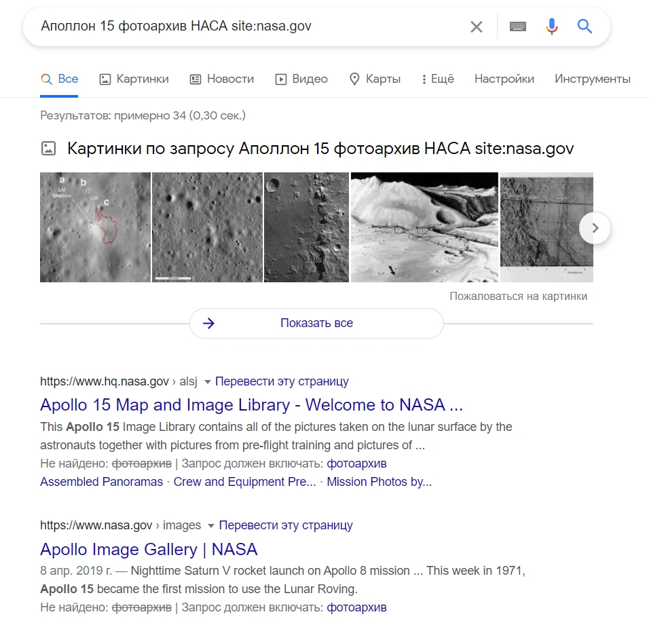The width and height of the screenshot is (649, 644).
Task: Open Apollo 15 Map and Image Library result
Action: (x=251, y=405)
